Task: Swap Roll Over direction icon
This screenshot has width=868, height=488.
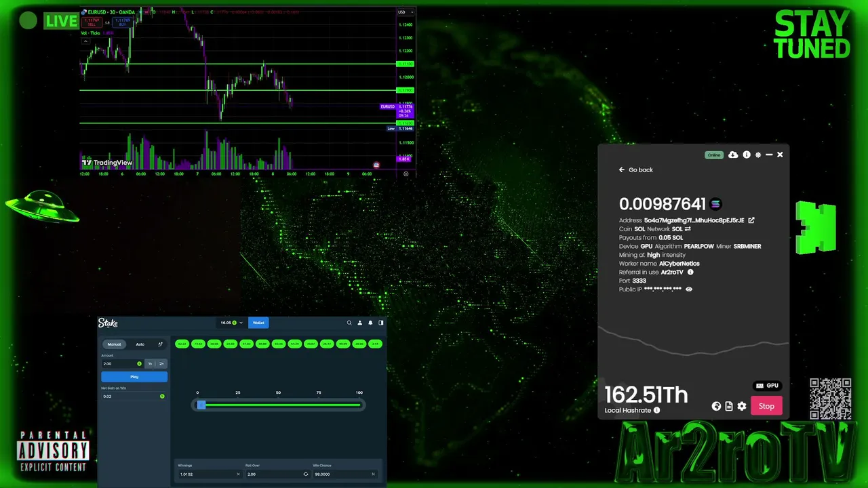Action: [306, 474]
